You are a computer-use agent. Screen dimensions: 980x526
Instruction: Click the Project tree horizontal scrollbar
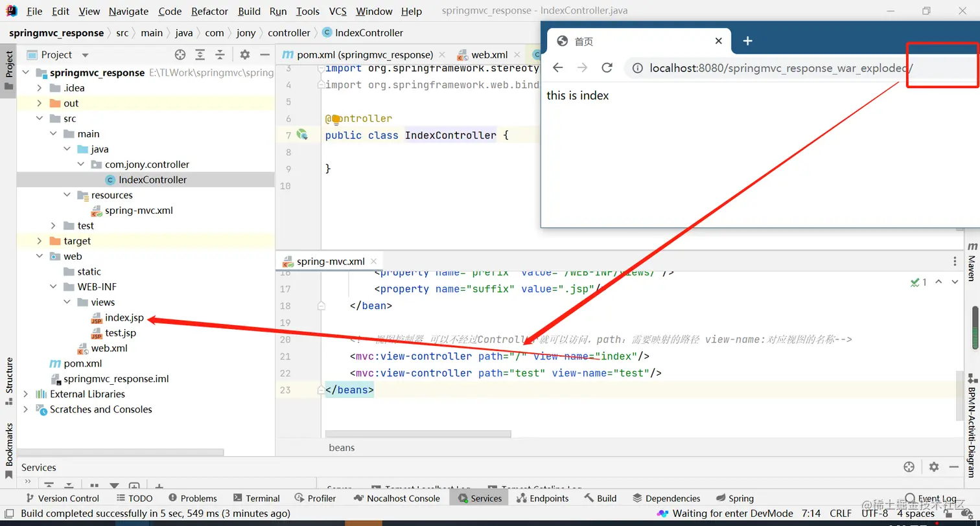pos(121,452)
